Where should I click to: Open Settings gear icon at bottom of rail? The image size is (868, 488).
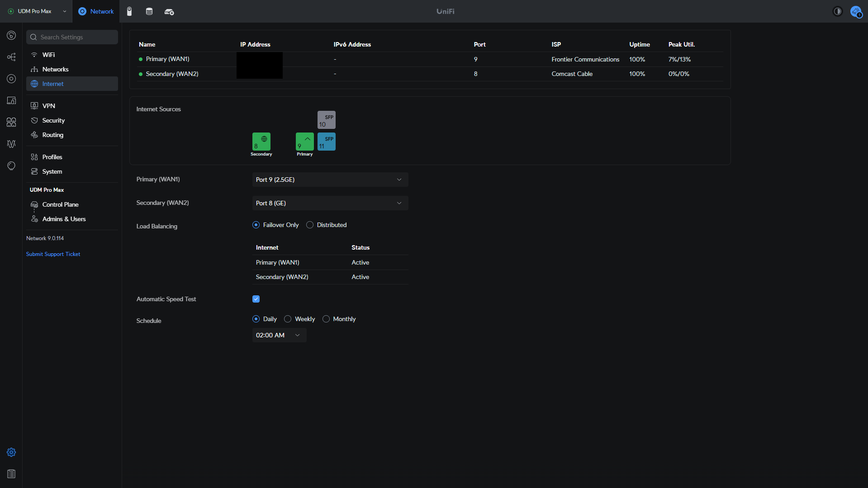pyautogui.click(x=11, y=452)
